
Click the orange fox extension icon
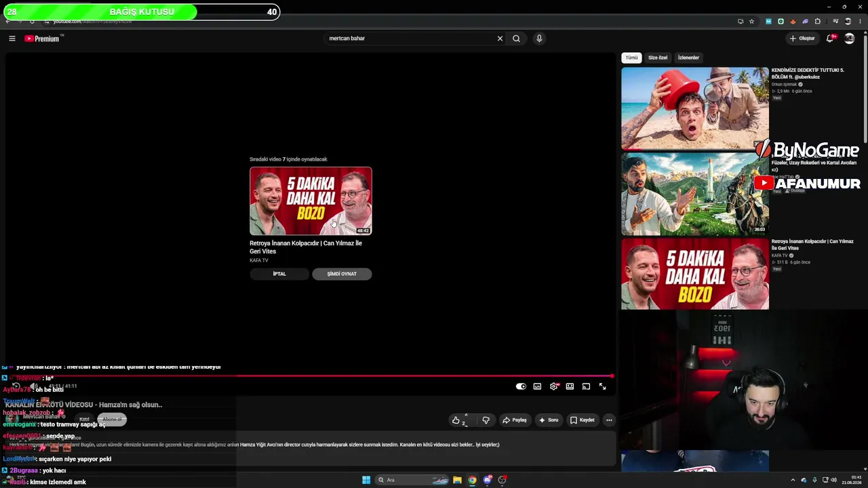[x=793, y=21]
